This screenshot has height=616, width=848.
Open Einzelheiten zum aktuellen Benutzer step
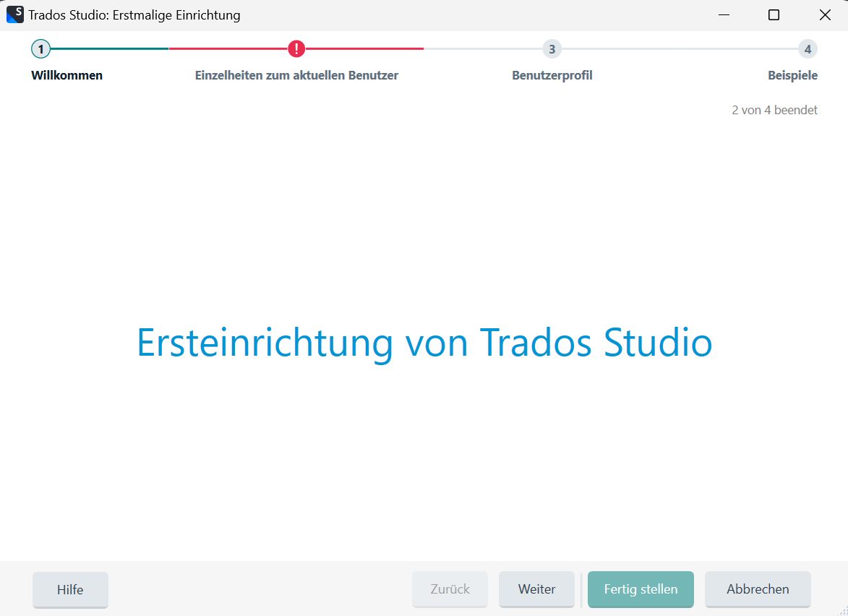coord(296,75)
